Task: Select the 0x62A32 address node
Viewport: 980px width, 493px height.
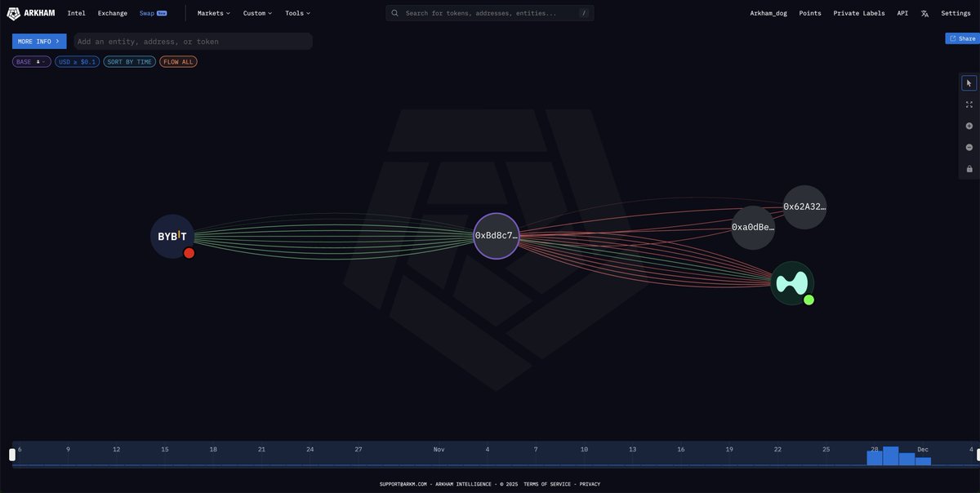Action: click(805, 207)
